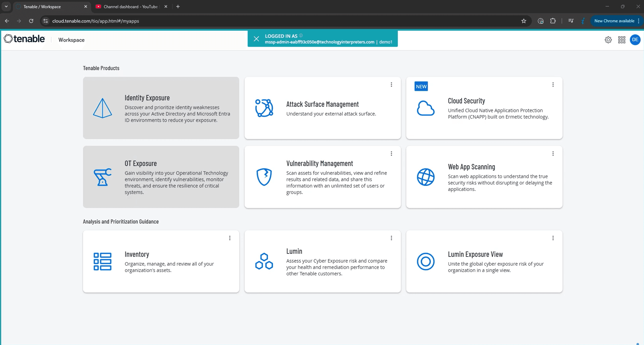Screen dimensions: 644x345
Task: Select the Attack Surface Management network icon
Action: pyautogui.click(x=264, y=108)
